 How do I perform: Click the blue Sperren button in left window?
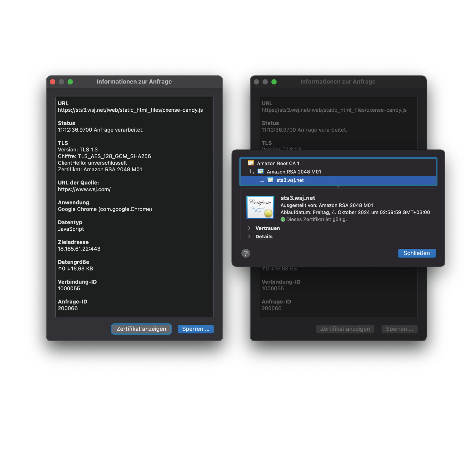click(196, 329)
